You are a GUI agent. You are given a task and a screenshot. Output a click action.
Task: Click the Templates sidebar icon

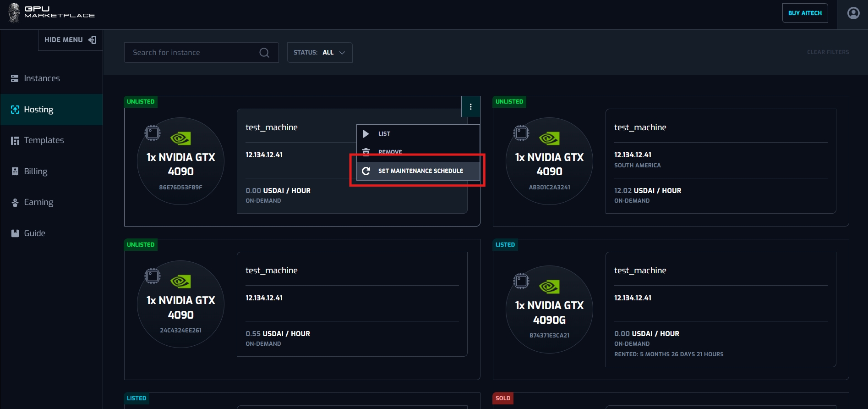(x=15, y=140)
